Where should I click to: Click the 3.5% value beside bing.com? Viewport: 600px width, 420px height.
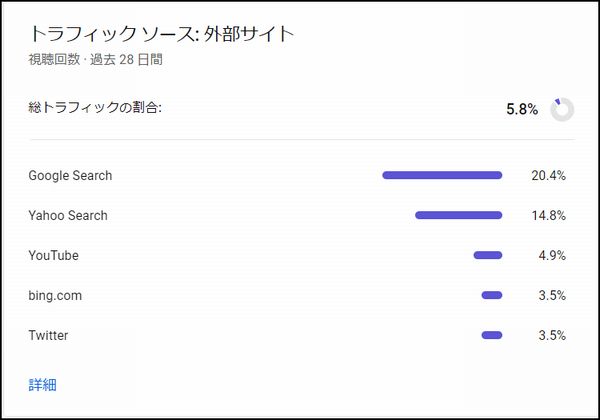[x=552, y=295]
